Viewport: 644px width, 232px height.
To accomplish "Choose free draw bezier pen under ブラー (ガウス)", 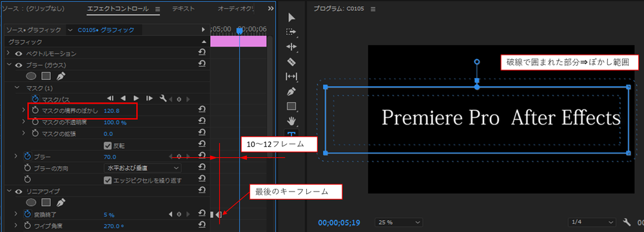I will click(x=61, y=76).
